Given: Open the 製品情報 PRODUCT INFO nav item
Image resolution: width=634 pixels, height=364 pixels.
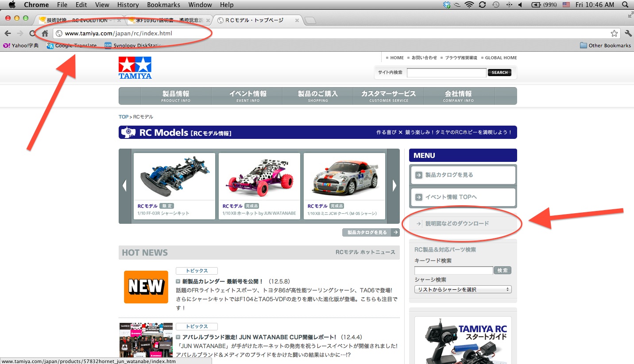Looking at the screenshot, I should 176,96.
